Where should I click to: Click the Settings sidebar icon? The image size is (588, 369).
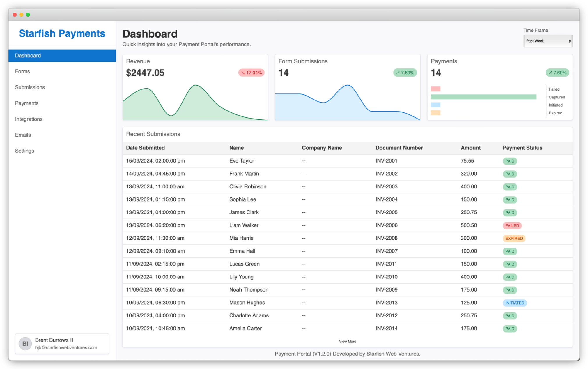click(24, 151)
